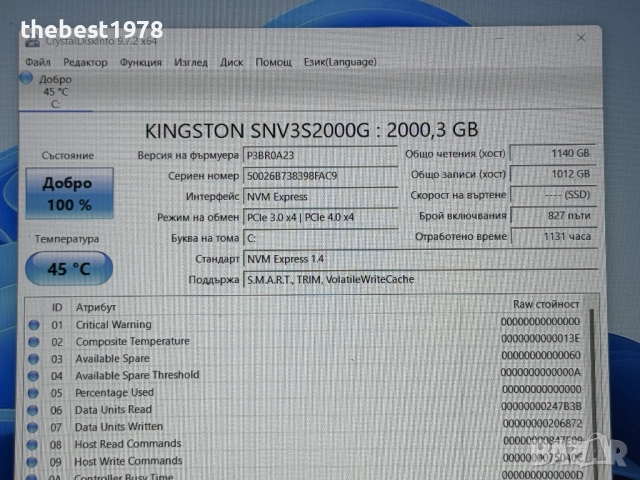Click power on count 827 пъти
The width and height of the screenshot is (640, 480).
click(x=553, y=216)
